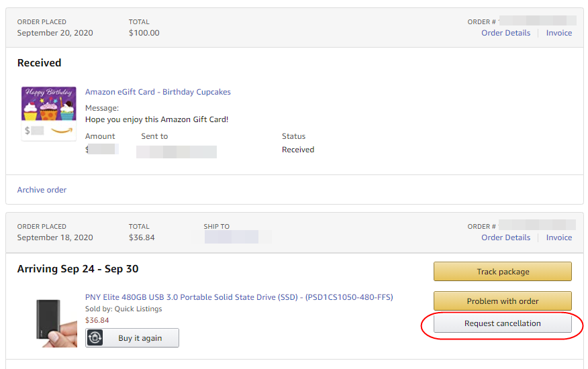
Task: Open Order Details for the September 20 order
Action: [x=505, y=33]
